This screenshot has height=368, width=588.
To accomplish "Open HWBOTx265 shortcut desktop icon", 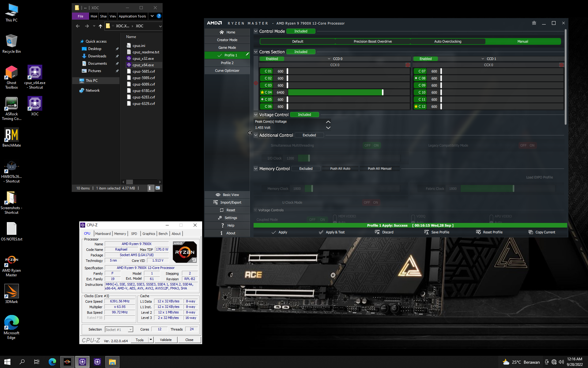I will point(12,172).
